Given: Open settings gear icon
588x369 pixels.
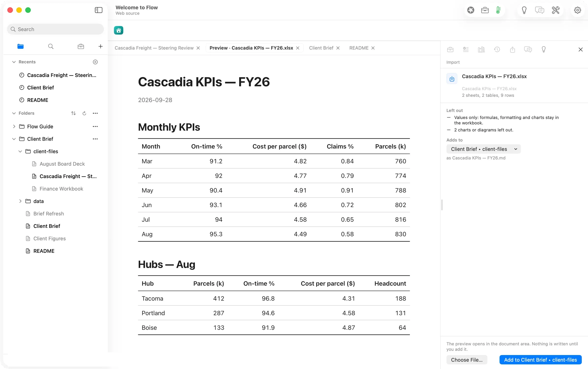Looking at the screenshot, I should [x=577, y=10].
